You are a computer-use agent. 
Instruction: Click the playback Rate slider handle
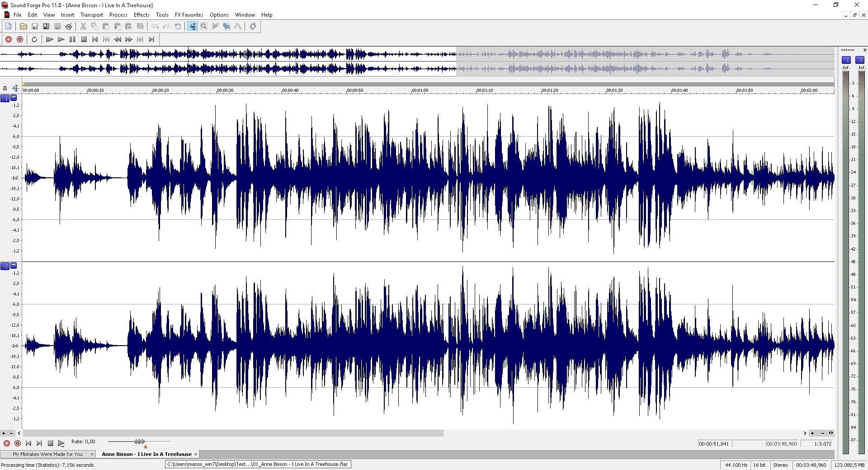click(x=139, y=442)
